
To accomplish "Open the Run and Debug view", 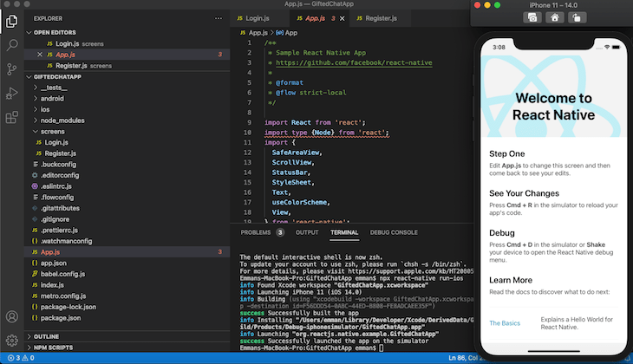I will click(12, 94).
